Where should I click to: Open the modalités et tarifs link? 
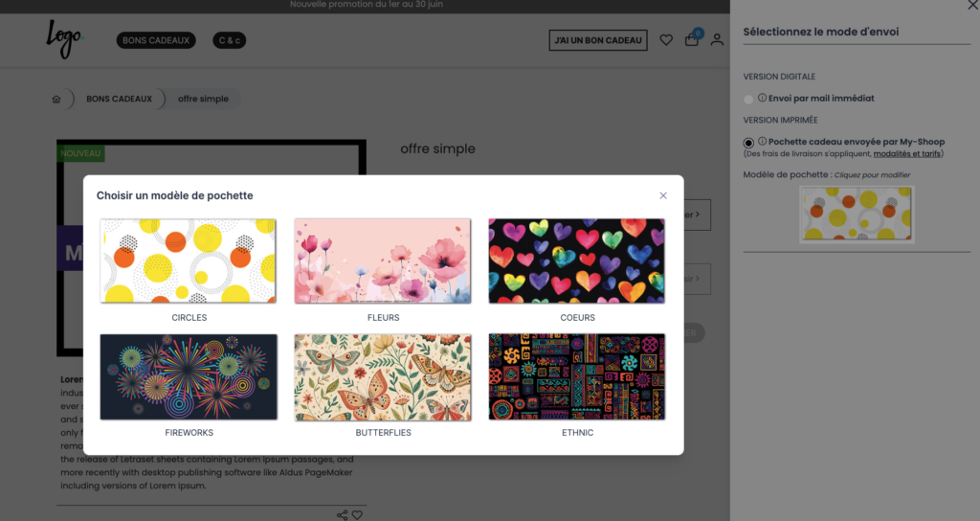[908, 153]
